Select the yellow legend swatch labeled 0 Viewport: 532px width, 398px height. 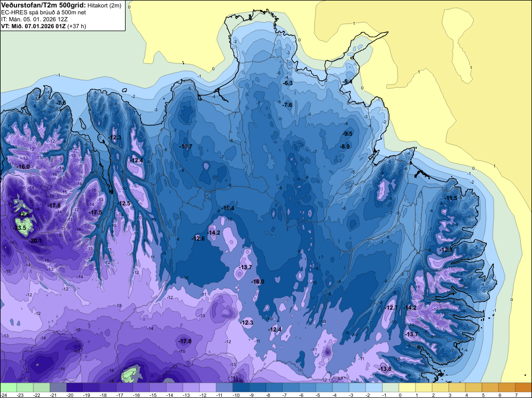(x=407, y=387)
